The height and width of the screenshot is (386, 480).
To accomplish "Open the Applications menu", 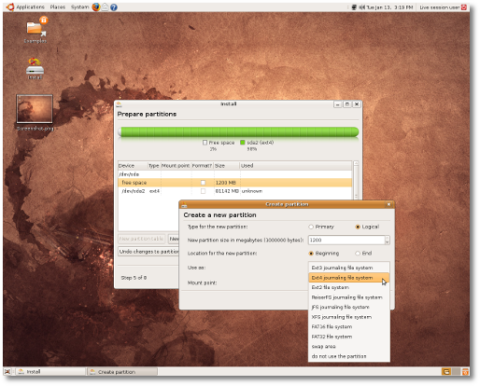I will (30, 7).
